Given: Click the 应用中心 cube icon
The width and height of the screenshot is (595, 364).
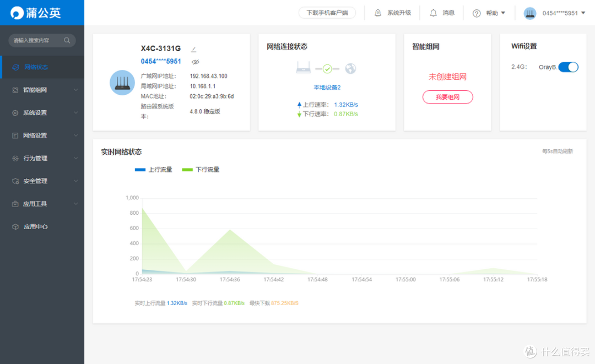Looking at the screenshot, I should (15, 226).
